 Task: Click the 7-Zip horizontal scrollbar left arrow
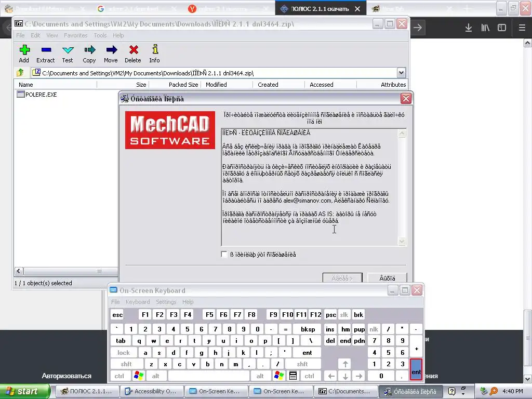19,271
